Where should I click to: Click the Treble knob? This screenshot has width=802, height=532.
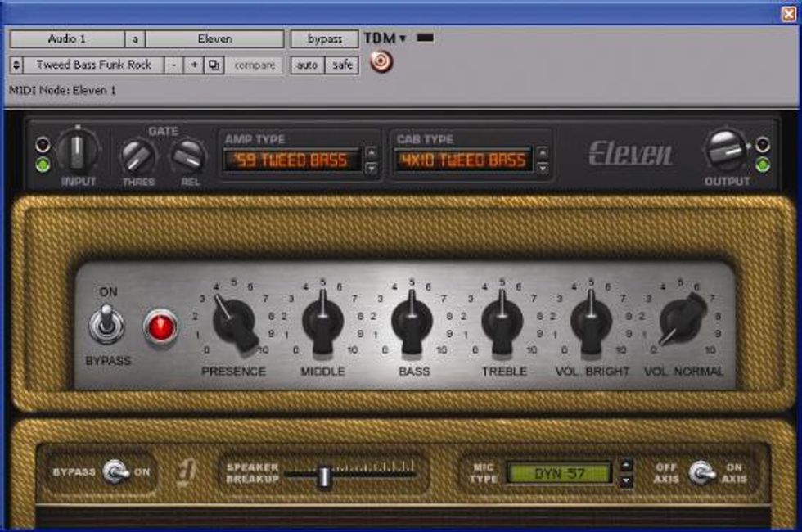point(502,320)
